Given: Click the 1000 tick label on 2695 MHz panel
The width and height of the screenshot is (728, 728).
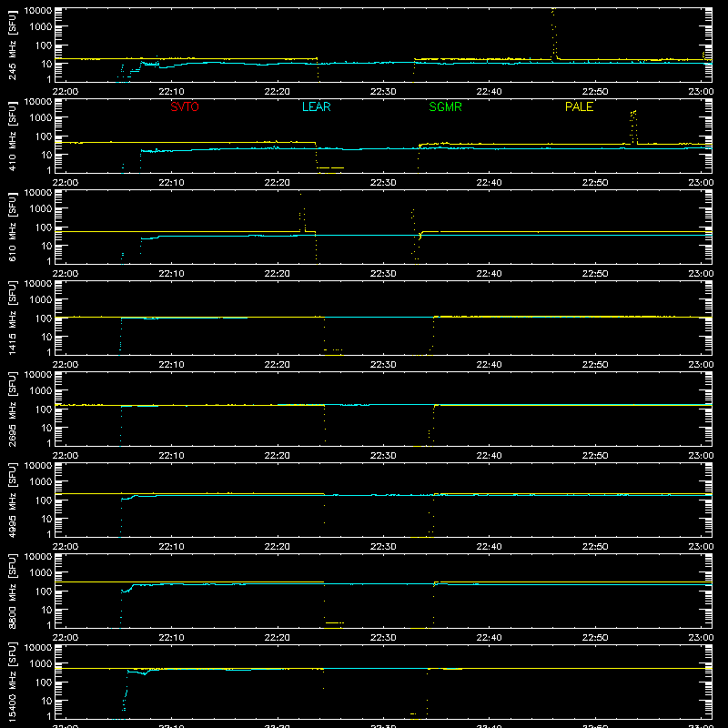Looking at the screenshot, I should pyautogui.click(x=41, y=391).
